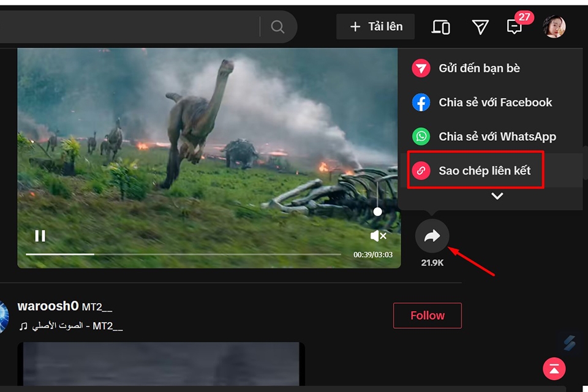Choose 'Gửi đến bạn bè' from share menu

[x=478, y=68]
